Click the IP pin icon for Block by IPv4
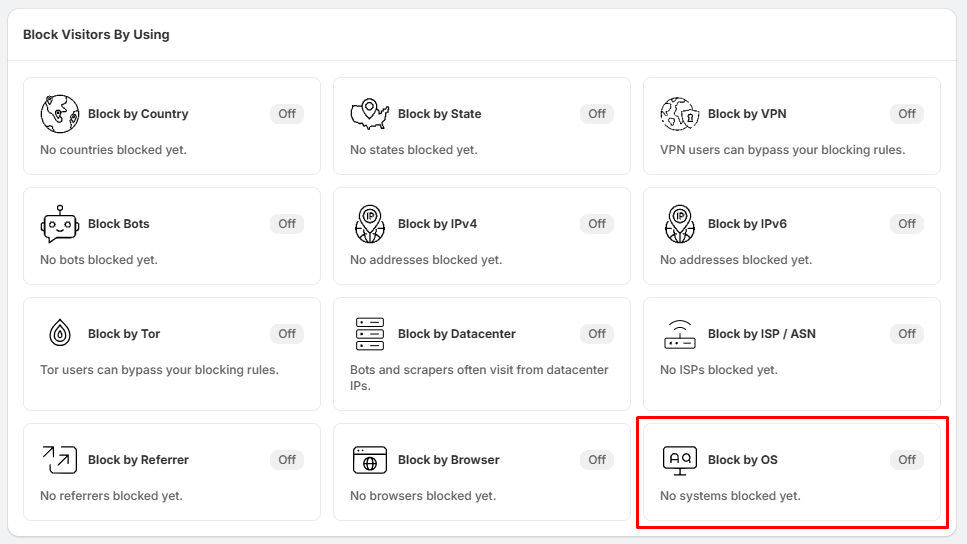Image resolution: width=967 pixels, height=544 pixels. click(x=370, y=224)
